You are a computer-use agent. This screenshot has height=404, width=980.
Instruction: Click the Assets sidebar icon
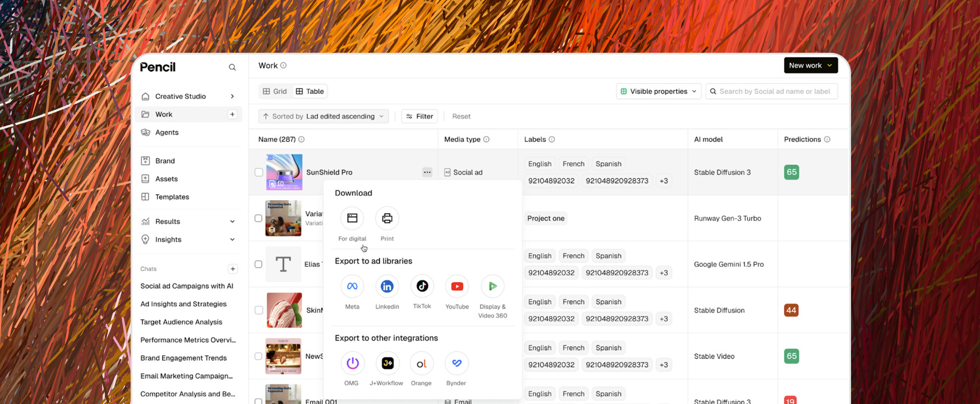pyautogui.click(x=145, y=178)
